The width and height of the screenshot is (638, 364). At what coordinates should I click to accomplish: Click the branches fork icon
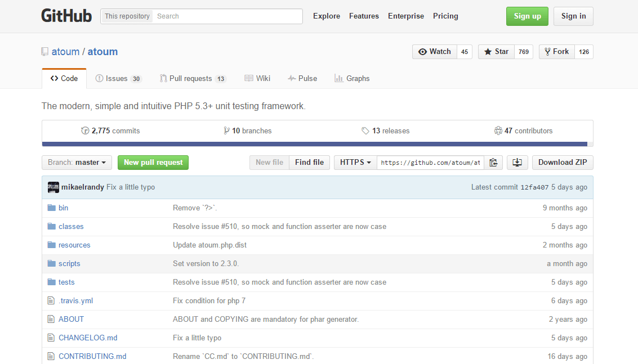[x=226, y=131]
